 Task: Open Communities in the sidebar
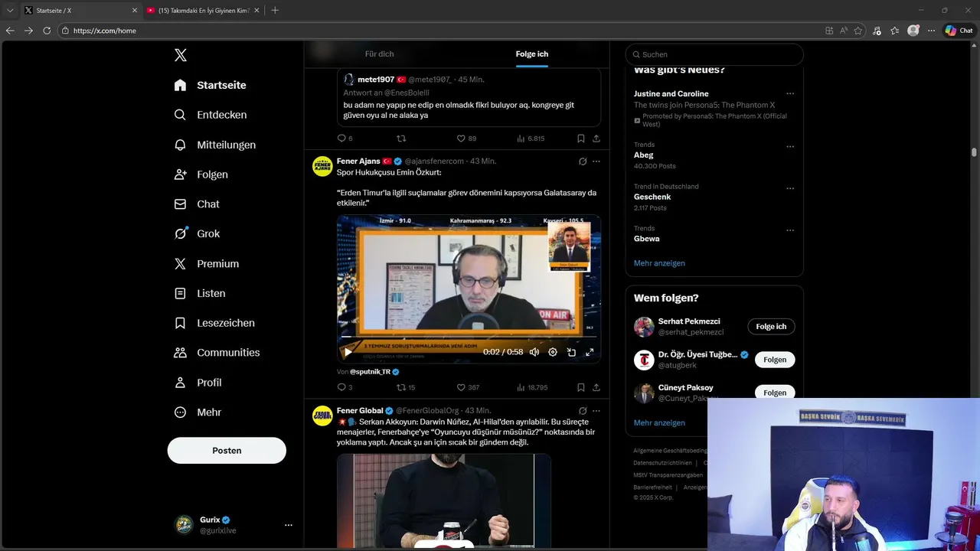217,353
